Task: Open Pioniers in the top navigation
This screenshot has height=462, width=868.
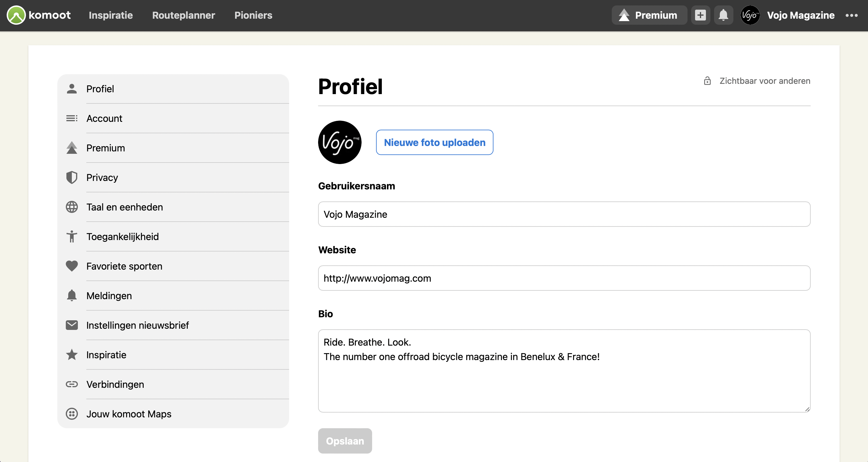Action: click(254, 15)
